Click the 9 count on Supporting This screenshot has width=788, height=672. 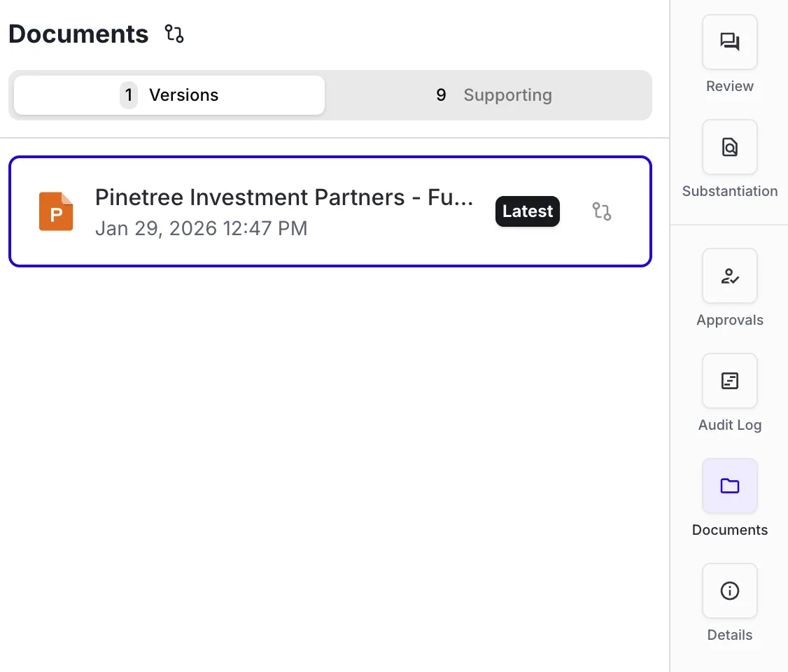pos(442,95)
